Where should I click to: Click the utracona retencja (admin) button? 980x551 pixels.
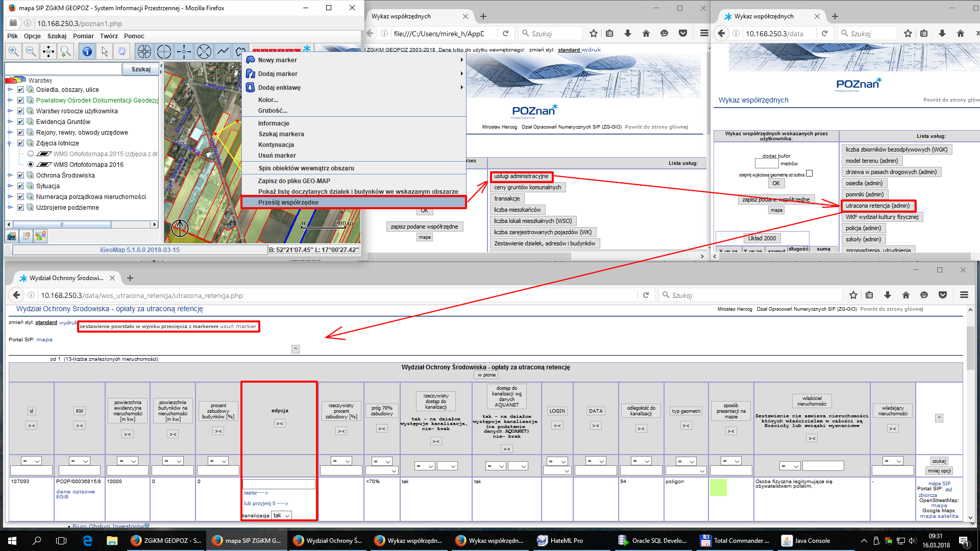[877, 206]
